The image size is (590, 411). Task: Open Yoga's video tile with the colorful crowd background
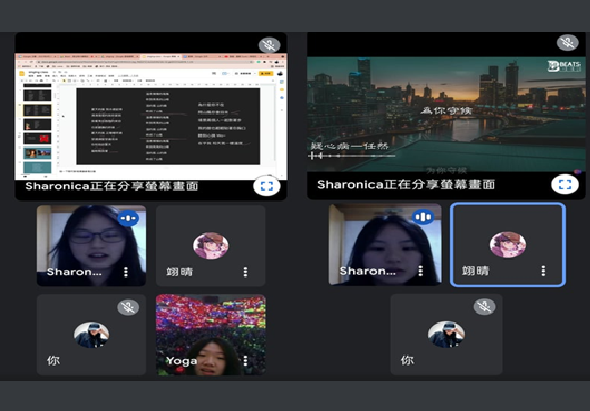[211, 335]
